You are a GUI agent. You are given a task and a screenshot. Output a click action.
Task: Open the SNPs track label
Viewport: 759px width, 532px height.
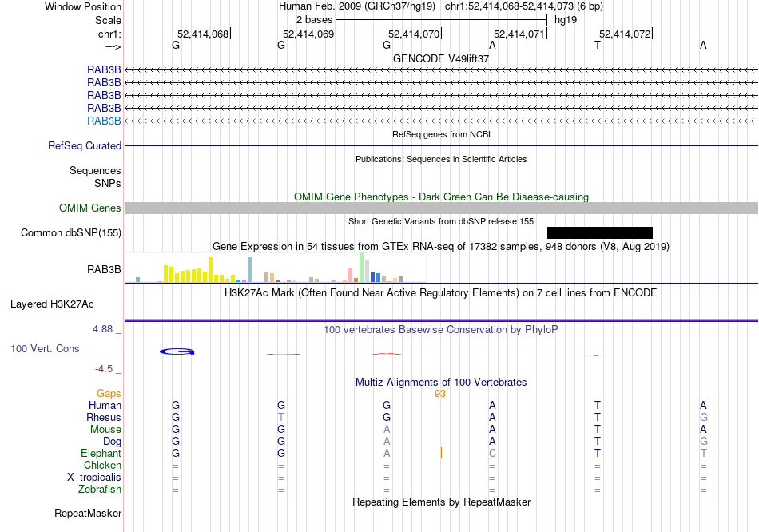108,183
